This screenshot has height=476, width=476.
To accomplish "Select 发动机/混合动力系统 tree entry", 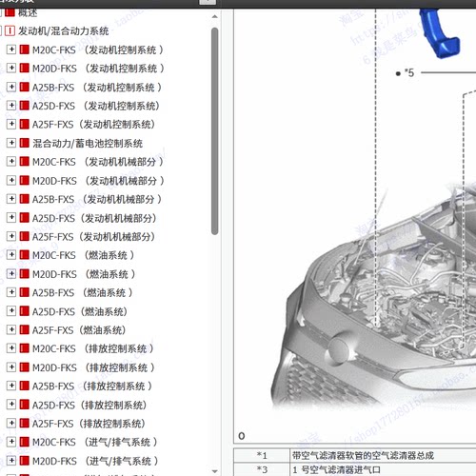I will (63, 30).
